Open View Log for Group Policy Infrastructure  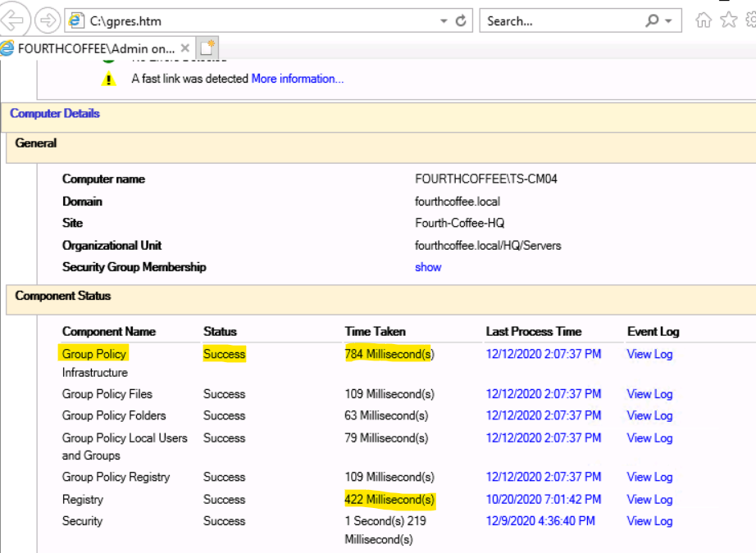(649, 354)
